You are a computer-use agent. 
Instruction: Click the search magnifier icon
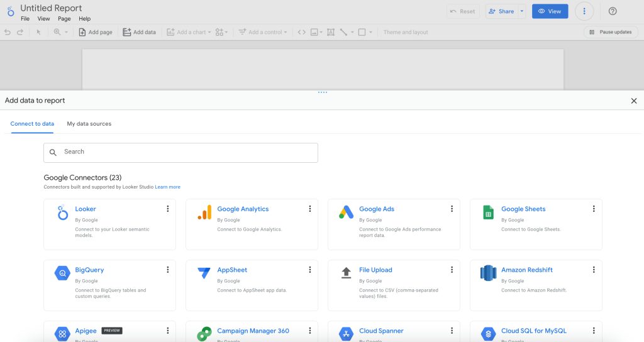[53, 153]
